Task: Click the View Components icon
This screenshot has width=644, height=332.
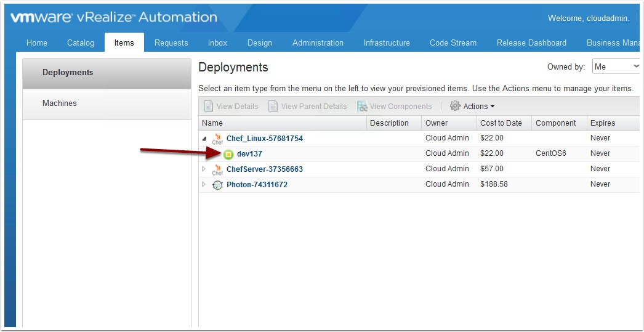Action: coord(362,106)
